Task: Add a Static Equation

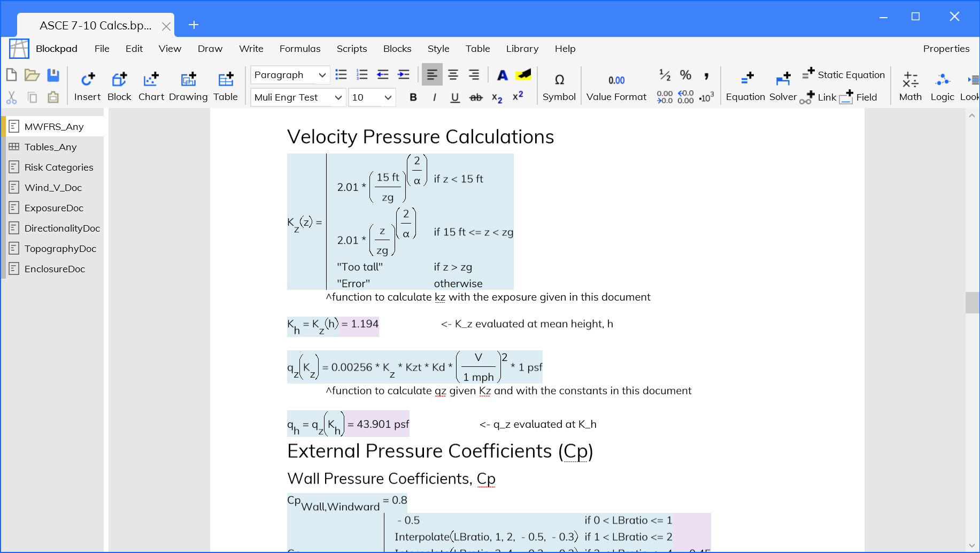Action: point(844,75)
